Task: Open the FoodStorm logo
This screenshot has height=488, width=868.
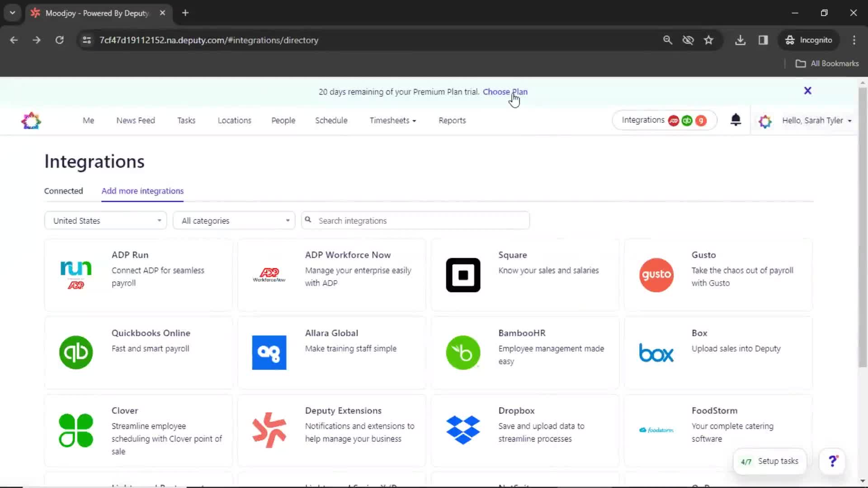Action: pos(656,430)
